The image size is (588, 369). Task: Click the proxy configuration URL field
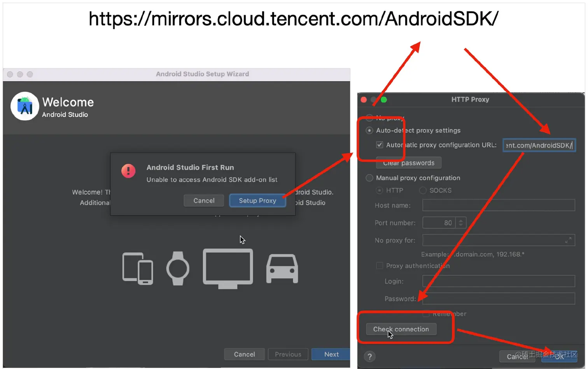539,145
